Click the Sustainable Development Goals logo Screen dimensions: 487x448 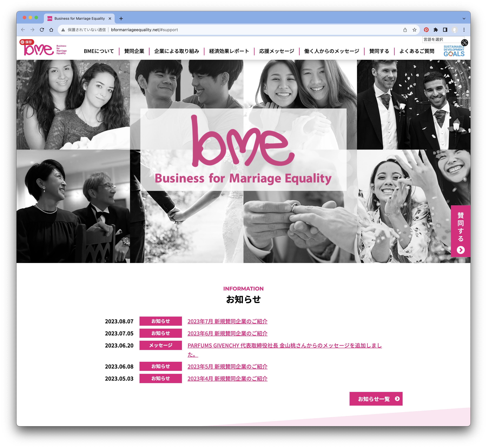click(x=454, y=51)
